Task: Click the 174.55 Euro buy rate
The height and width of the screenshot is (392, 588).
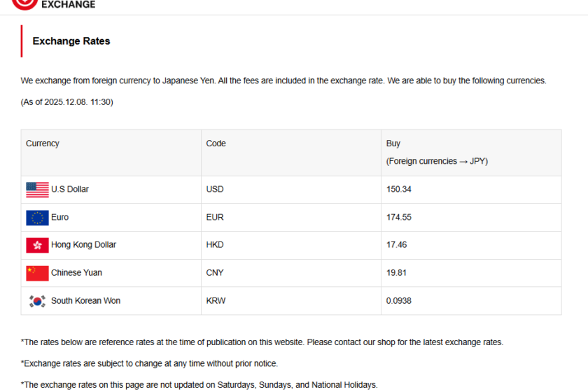Action: pyautogui.click(x=399, y=217)
